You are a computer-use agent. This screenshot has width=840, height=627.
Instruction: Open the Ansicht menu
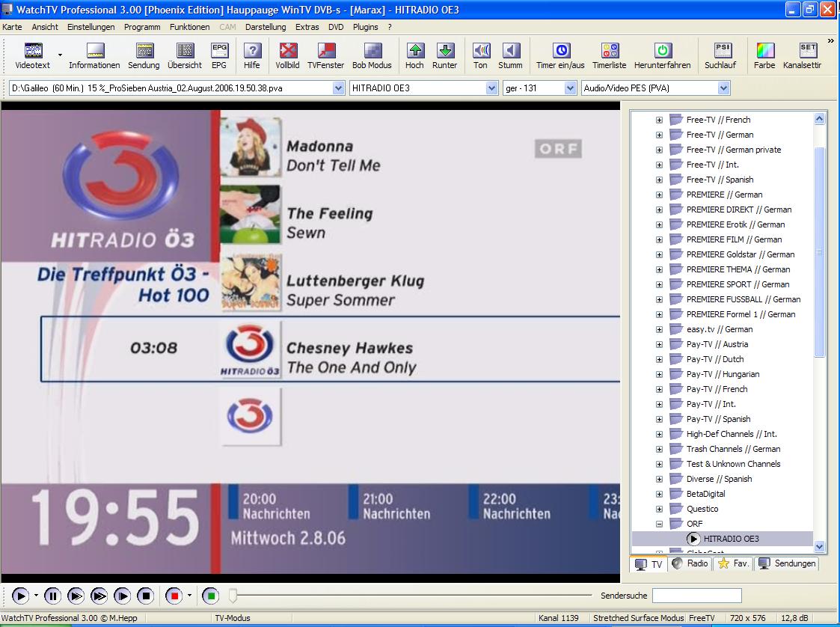coord(45,27)
